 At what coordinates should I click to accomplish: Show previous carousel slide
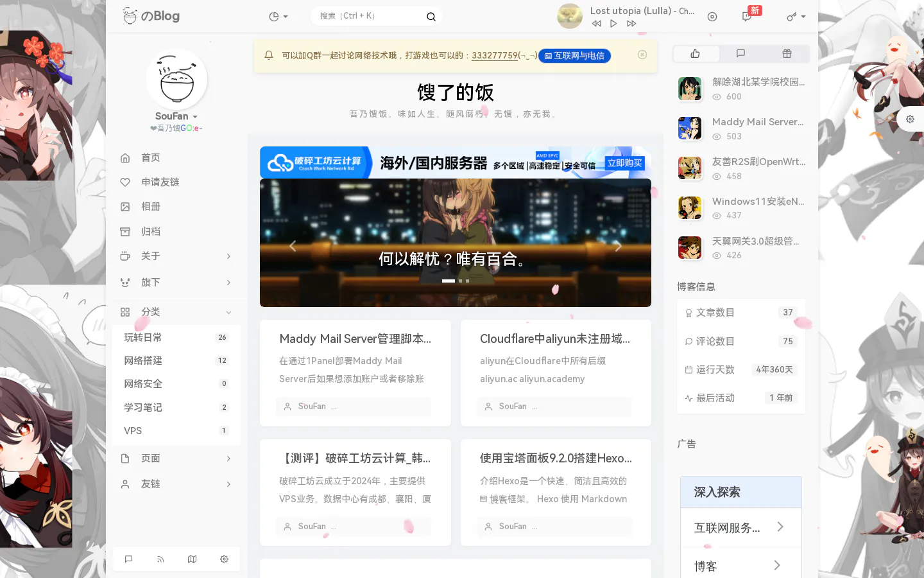point(293,246)
